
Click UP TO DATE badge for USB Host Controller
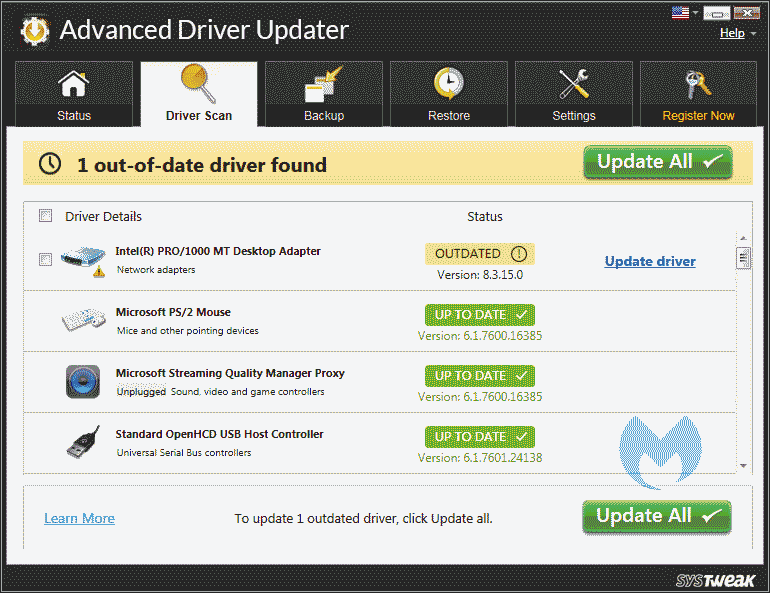[x=480, y=436]
